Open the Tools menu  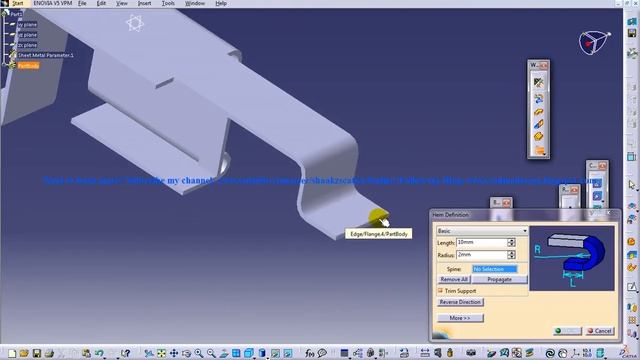click(168, 3)
